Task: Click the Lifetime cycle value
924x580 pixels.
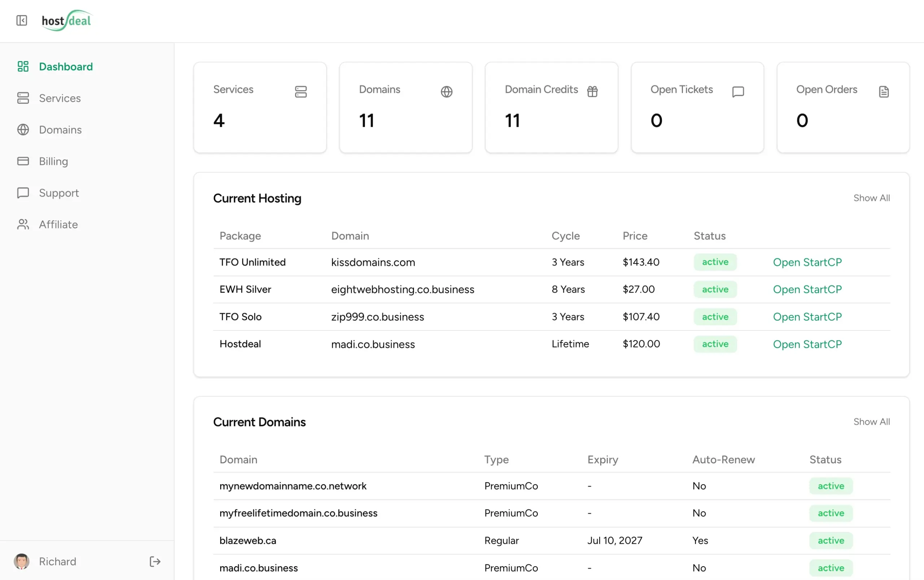Action: (570, 344)
